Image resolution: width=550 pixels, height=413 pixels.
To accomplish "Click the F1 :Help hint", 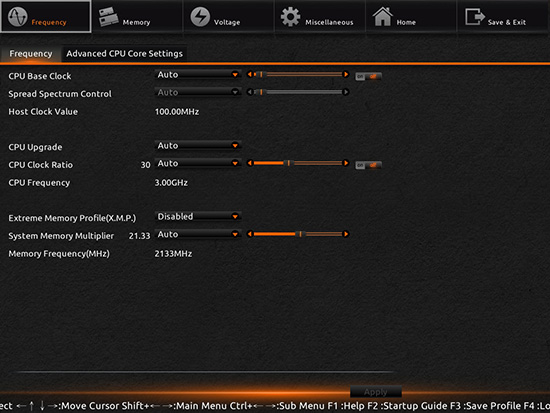I will pos(346,406).
